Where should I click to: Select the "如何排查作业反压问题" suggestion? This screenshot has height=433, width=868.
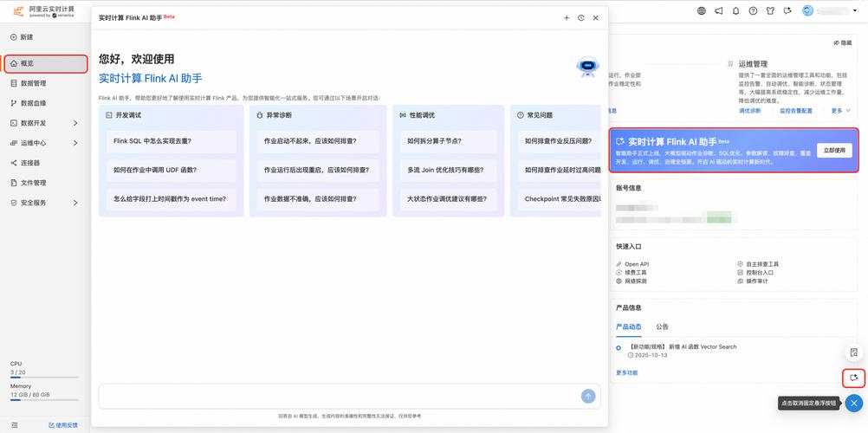559,141
